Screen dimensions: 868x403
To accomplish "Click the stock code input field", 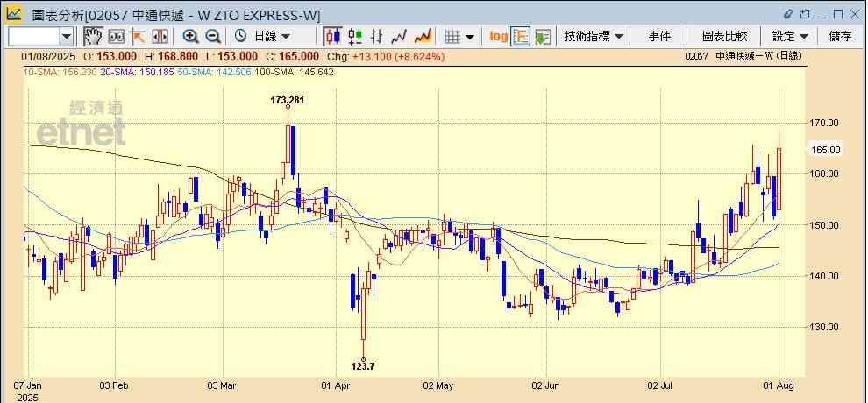I will [x=34, y=37].
